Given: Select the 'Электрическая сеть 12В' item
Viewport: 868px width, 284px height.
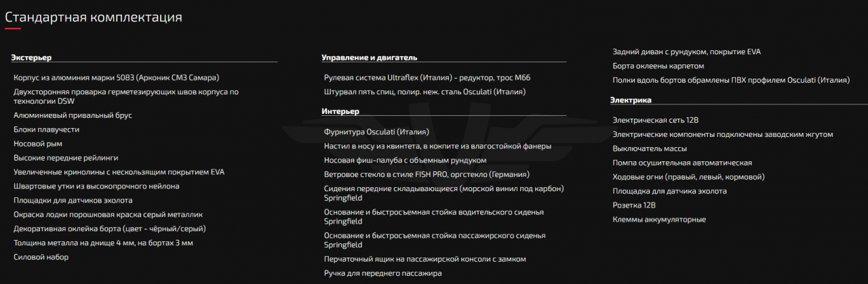Looking at the screenshot, I should 655,120.
